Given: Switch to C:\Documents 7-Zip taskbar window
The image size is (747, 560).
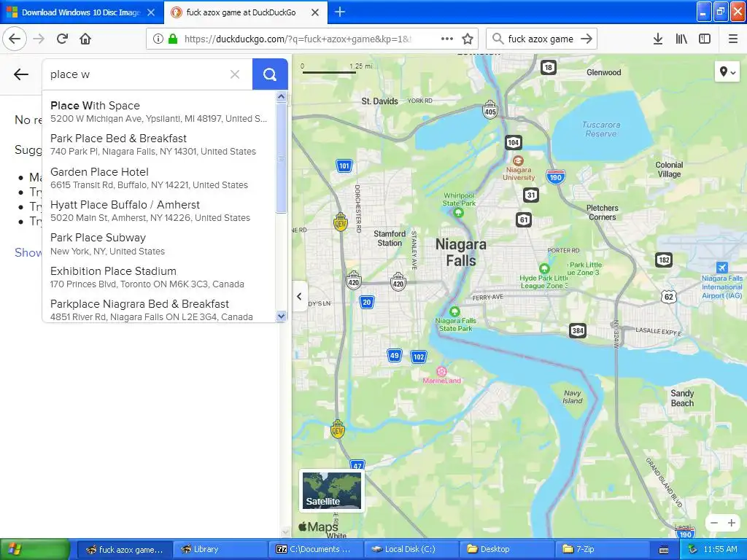Looking at the screenshot, I should (315, 549).
